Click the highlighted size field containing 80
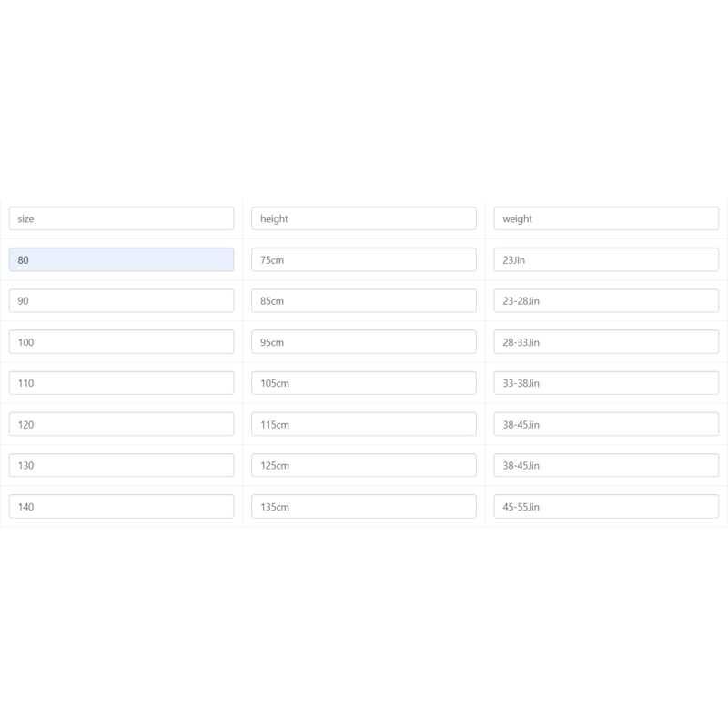Viewport: 728px width, 728px height. coord(121,259)
